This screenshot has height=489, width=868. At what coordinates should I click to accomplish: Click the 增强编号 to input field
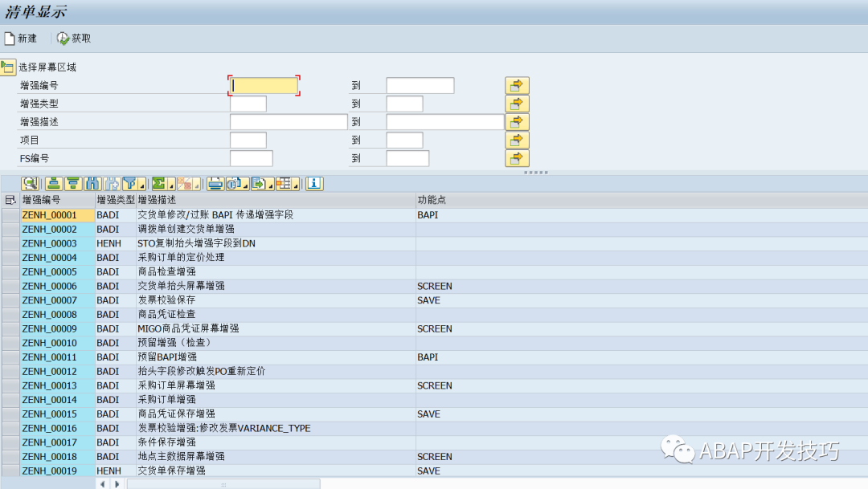420,86
